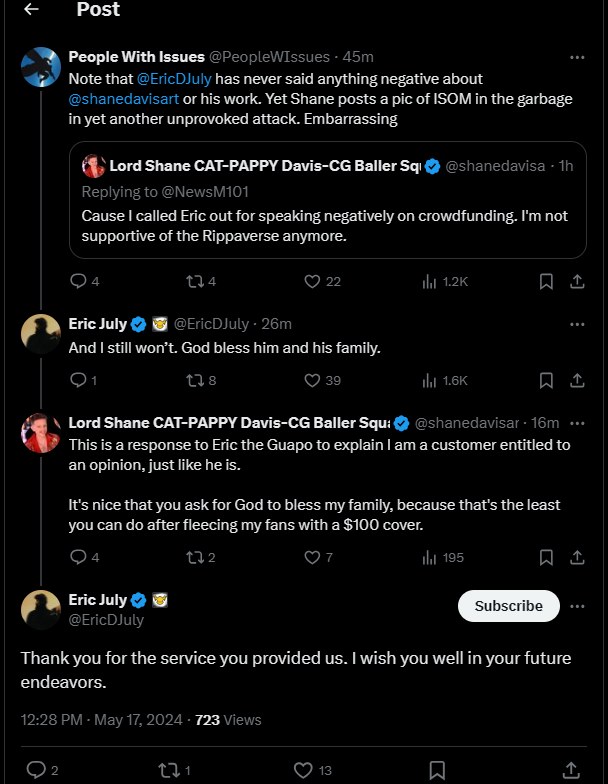
Task: Repost the People With Issues tweet
Action: tap(201, 282)
